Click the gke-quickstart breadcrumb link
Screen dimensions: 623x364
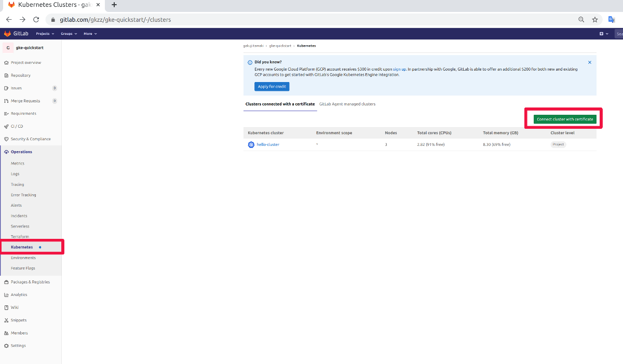pos(281,46)
